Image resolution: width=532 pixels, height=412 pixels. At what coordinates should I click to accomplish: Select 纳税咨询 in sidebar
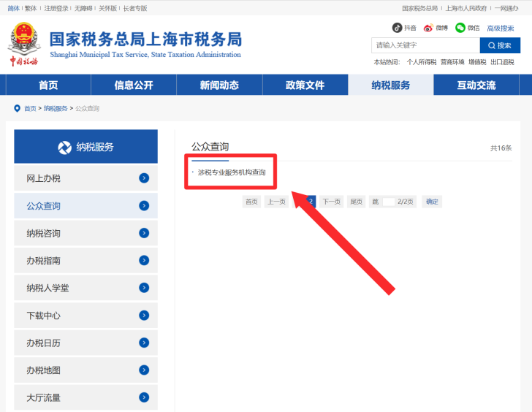point(85,233)
